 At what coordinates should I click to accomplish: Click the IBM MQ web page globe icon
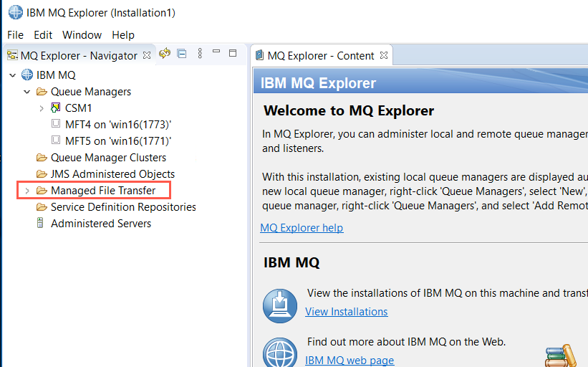pos(280,353)
